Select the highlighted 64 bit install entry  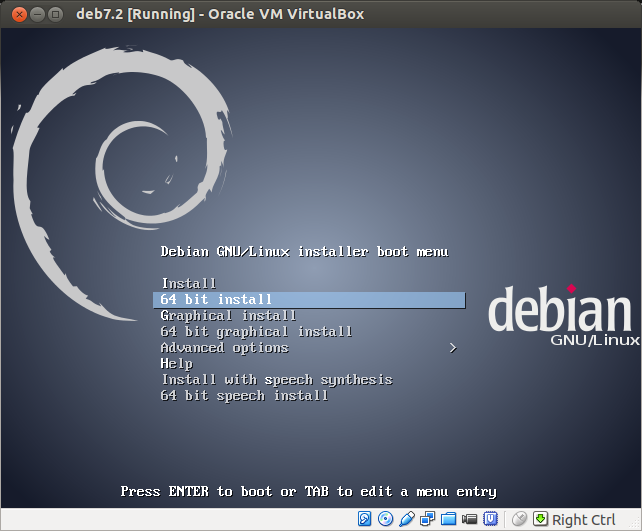[x=309, y=300]
